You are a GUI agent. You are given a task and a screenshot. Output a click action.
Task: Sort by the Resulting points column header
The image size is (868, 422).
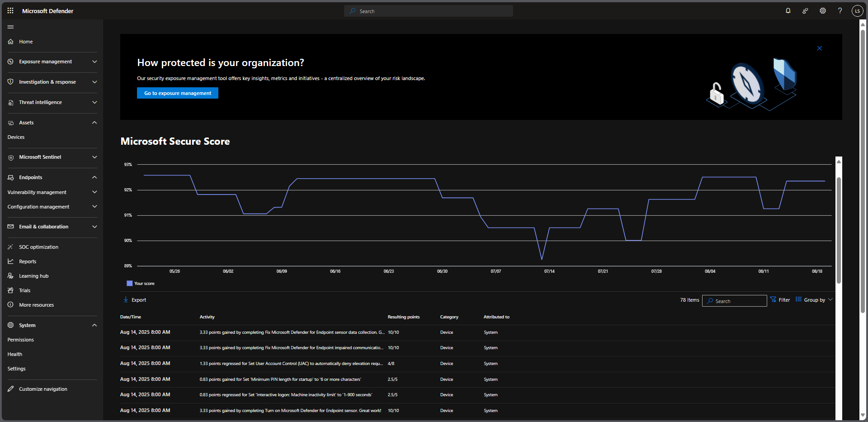(x=404, y=317)
